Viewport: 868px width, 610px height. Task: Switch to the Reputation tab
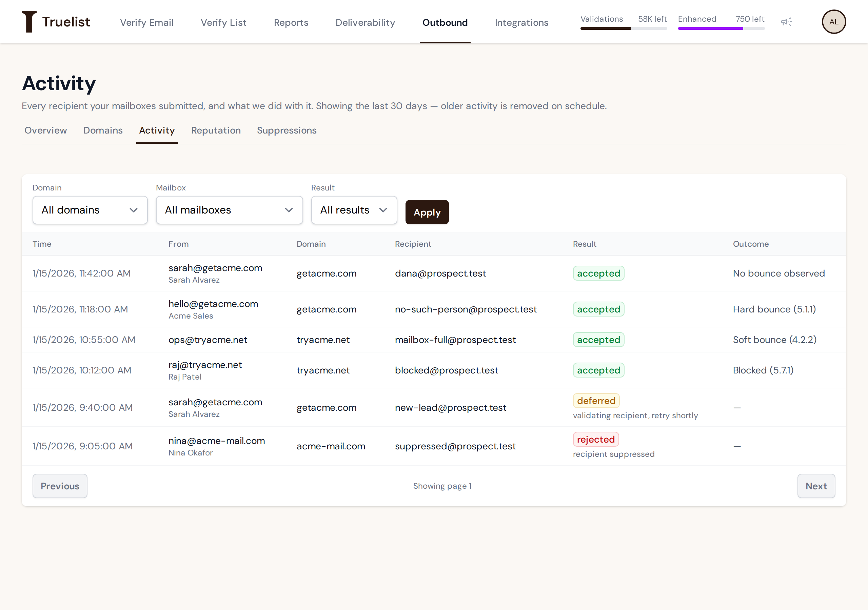[x=216, y=130]
